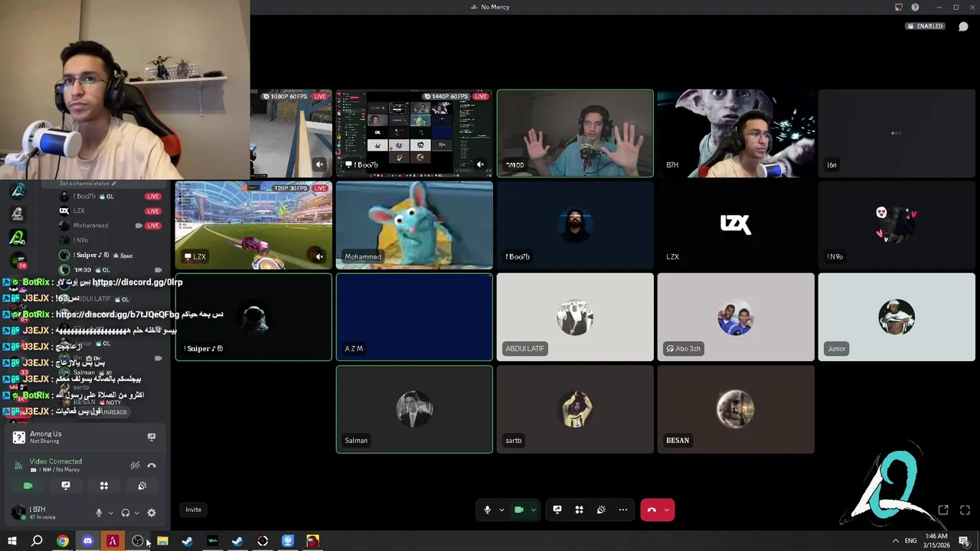Select the ! N9o participant tile
The image size is (980, 551).
(897, 225)
